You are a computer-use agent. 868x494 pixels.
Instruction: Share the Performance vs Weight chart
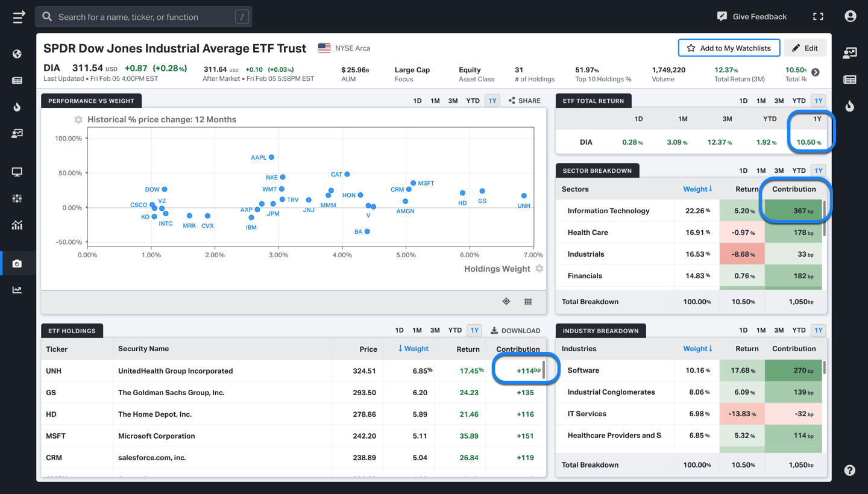[524, 101]
